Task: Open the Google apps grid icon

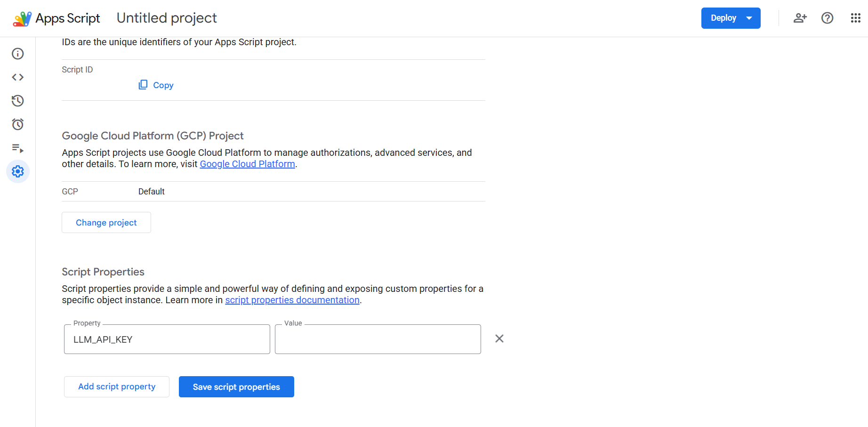Action: coord(855,18)
